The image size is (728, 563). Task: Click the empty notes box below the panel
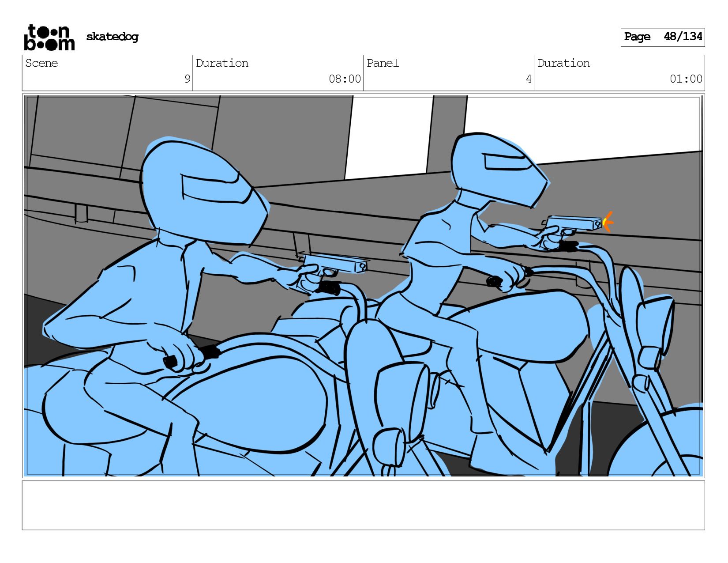click(x=363, y=505)
